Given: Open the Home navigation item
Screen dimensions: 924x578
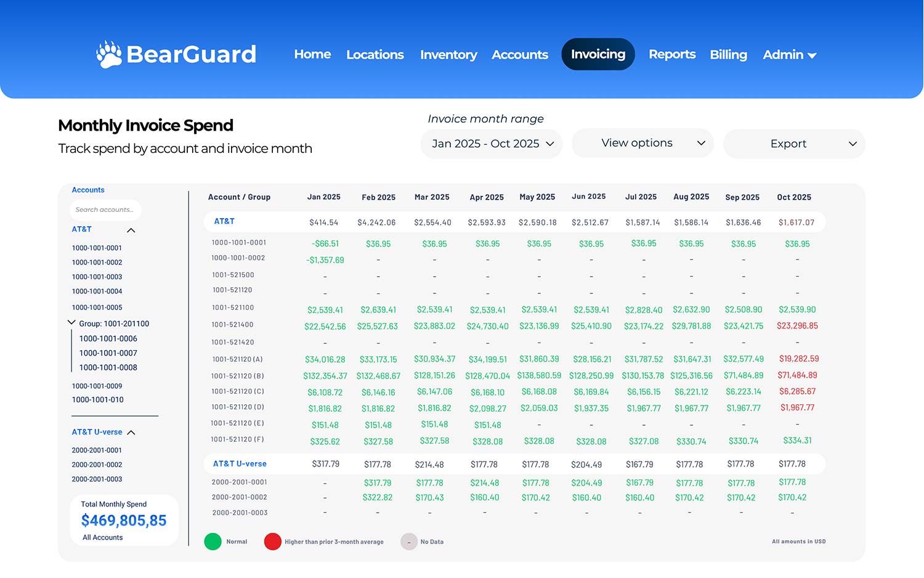Looking at the screenshot, I should click(x=312, y=54).
